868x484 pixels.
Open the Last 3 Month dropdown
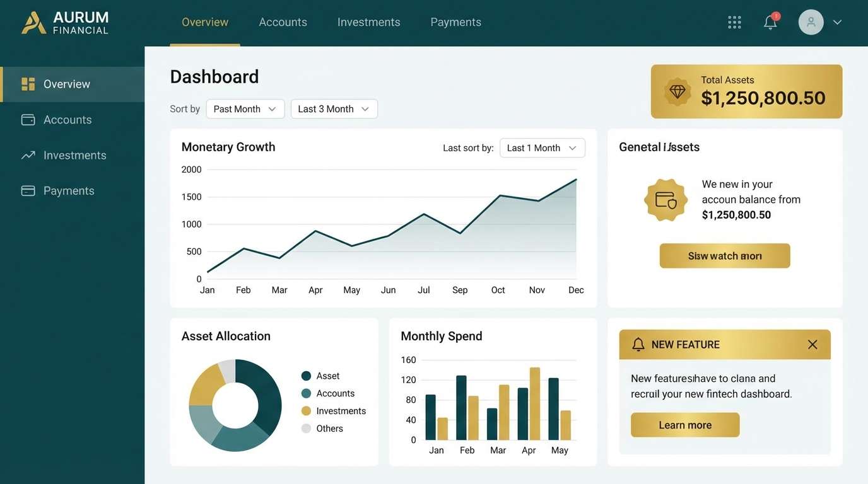pos(334,108)
